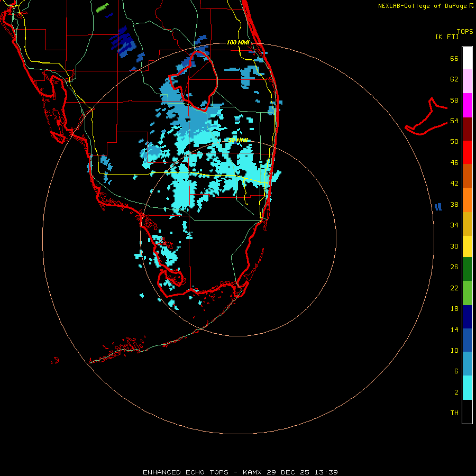Click the cyan 2 kft legend swatch
The height and width of the screenshot is (476, 476).
(467, 388)
